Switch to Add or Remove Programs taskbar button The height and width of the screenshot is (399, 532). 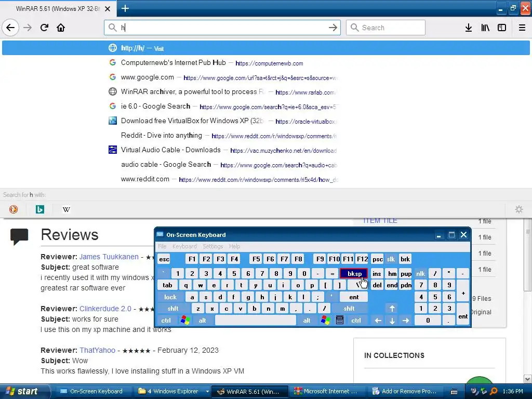click(x=404, y=392)
